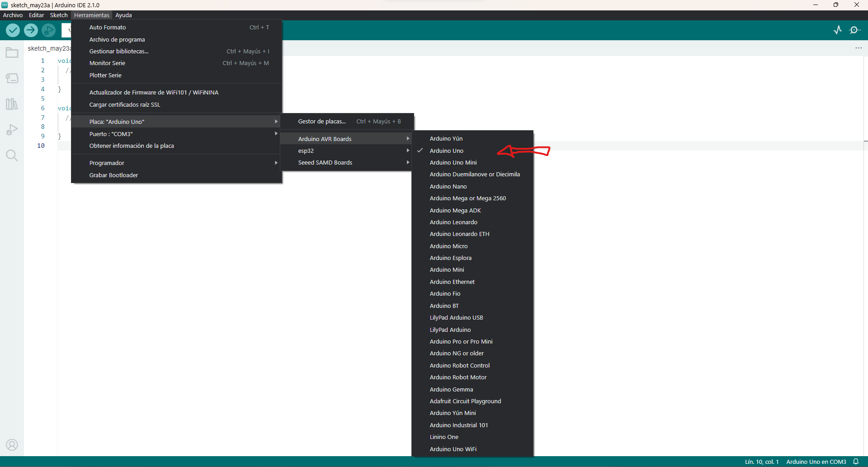Choose Arduino Esplora board
868x467 pixels.
tap(472, 258)
